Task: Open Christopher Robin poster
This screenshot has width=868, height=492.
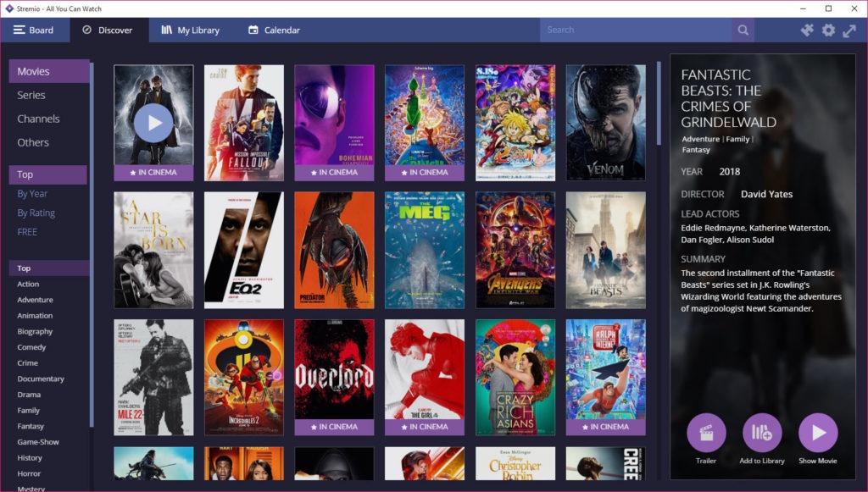Action: click(x=515, y=463)
